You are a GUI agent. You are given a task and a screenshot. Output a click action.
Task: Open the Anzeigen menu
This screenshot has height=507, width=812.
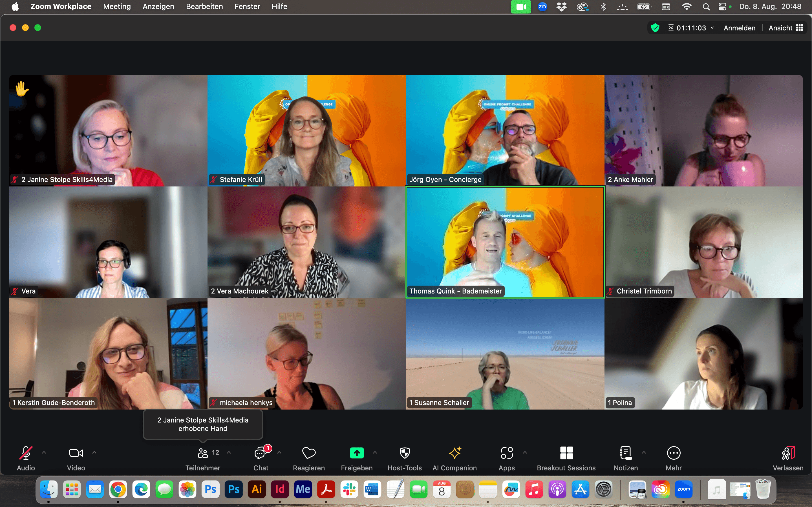click(x=158, y=6)
